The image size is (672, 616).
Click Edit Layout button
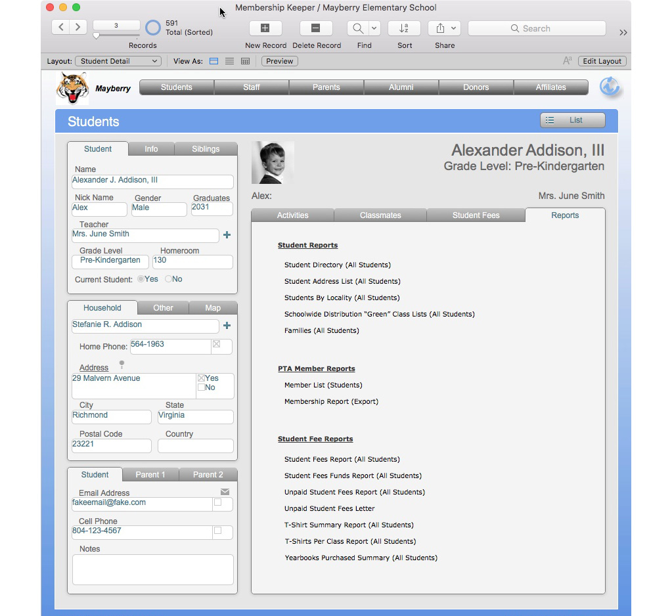click(x=602, y=61)
